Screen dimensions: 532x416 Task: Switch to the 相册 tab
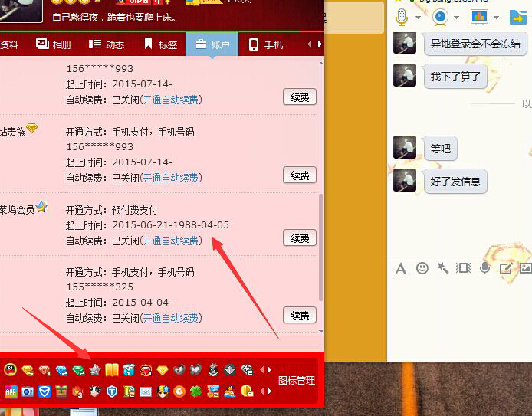54,44
